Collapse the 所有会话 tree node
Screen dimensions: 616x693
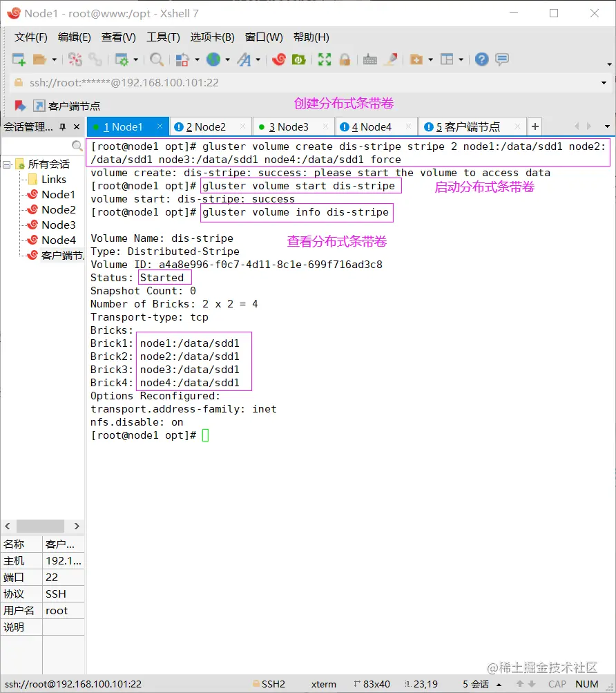(7, 165)
